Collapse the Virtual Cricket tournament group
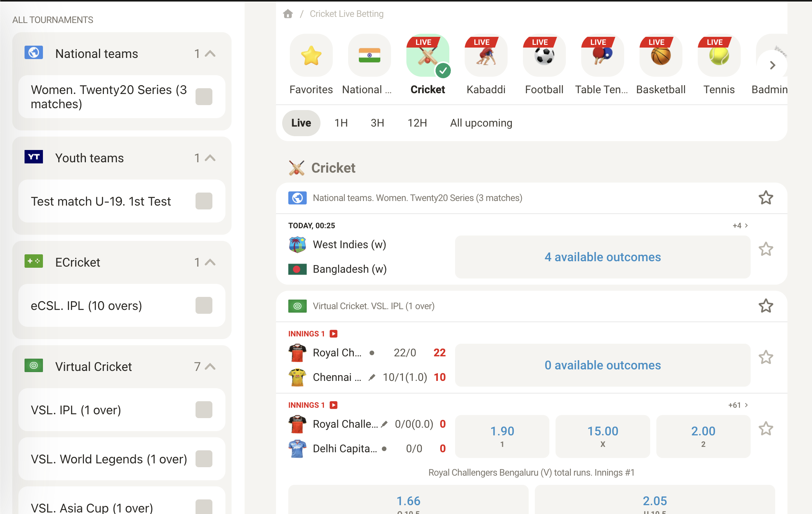812x514 pixels. point(210,367)
